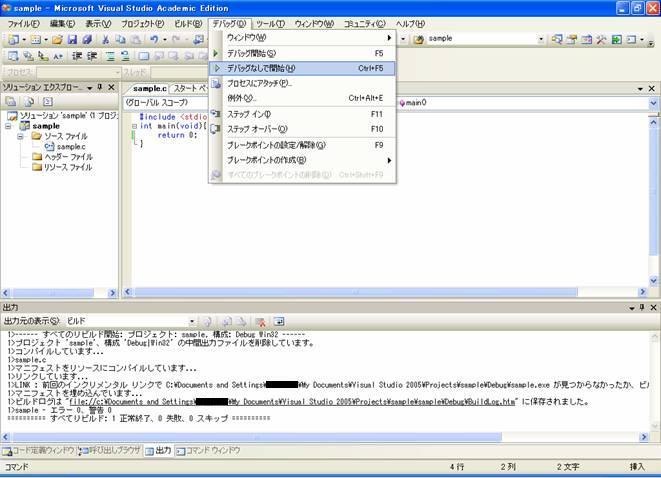Click the デバッグ開始 menu entry
Image resolution: width=661 pixels, height=478 pixels.
coord(251,53)
